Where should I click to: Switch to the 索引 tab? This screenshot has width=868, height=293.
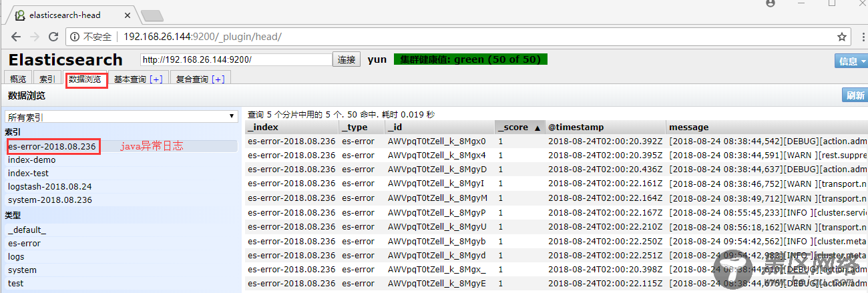point(47,79)
